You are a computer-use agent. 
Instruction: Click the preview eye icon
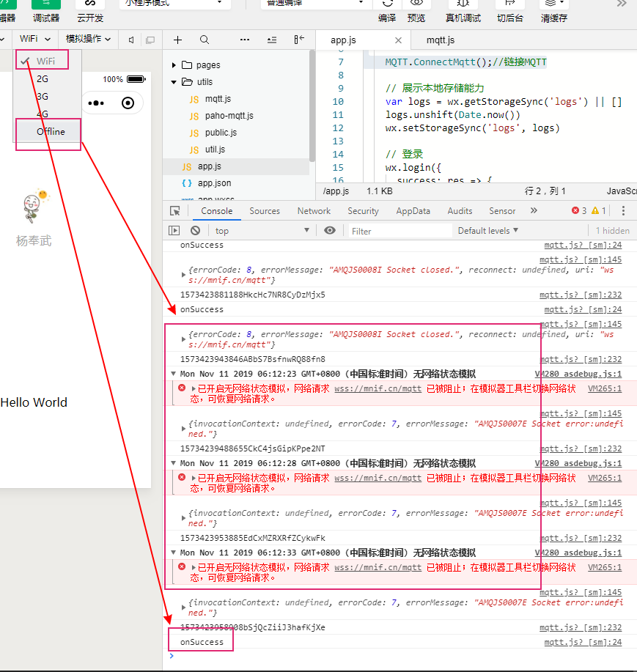(416, 4)
